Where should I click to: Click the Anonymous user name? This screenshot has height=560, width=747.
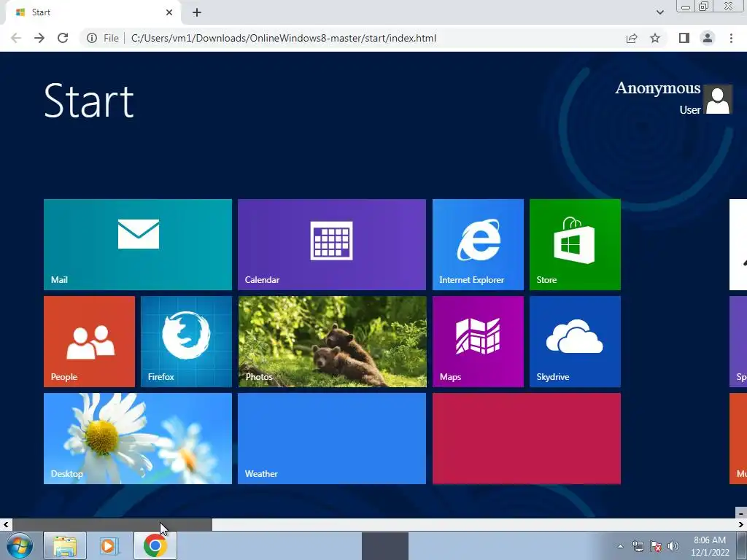click(657, 88)
